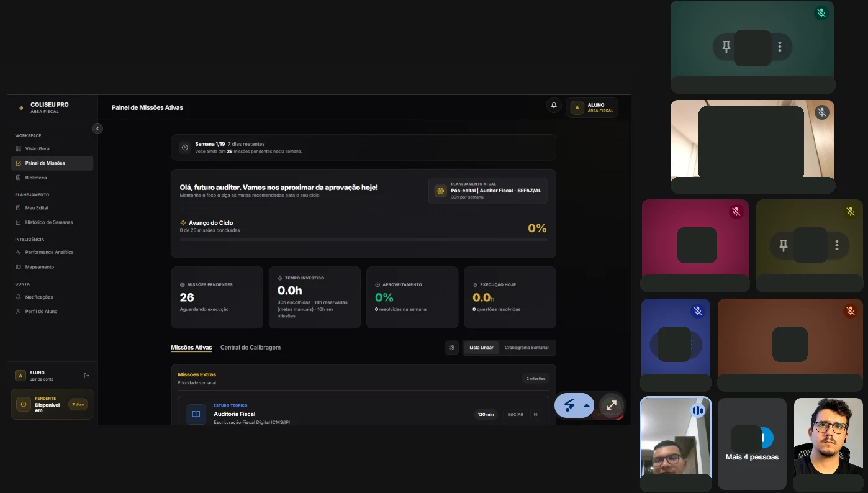This screenshot has width=868, height=493.
Task: Click the blue annotation button on the shared screen
Action: pos(569,405)
